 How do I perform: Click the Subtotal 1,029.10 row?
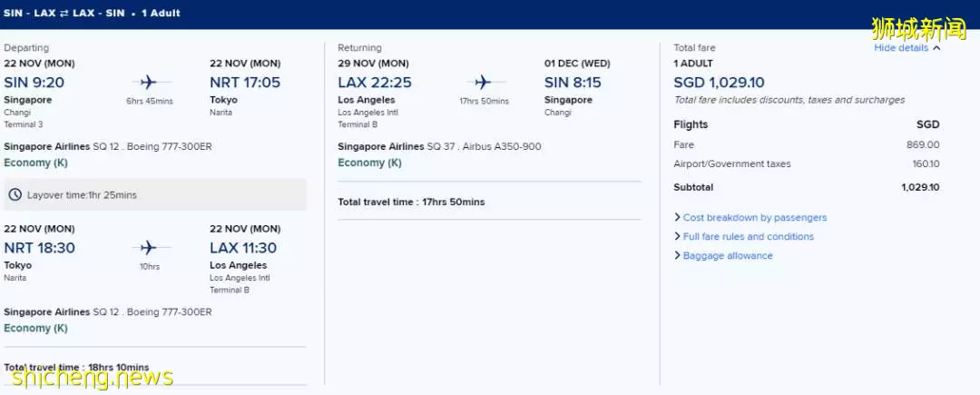pyautogui.click(x=807, y=187)
